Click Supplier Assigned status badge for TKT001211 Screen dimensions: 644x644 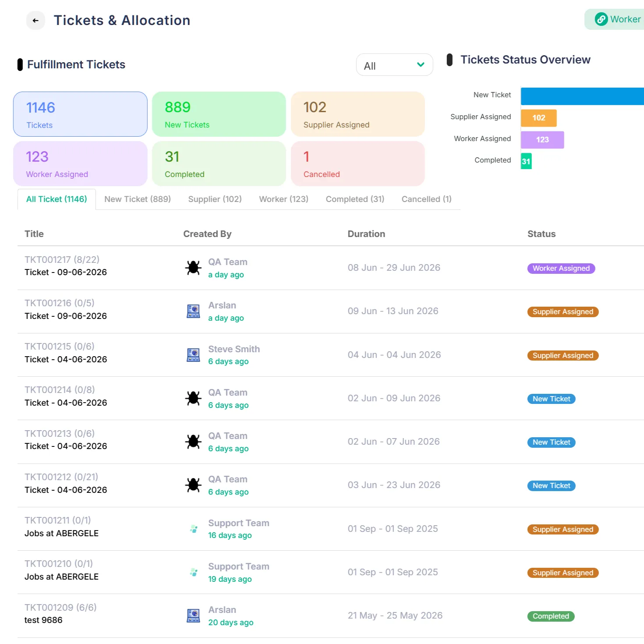[x=563, y=530]
